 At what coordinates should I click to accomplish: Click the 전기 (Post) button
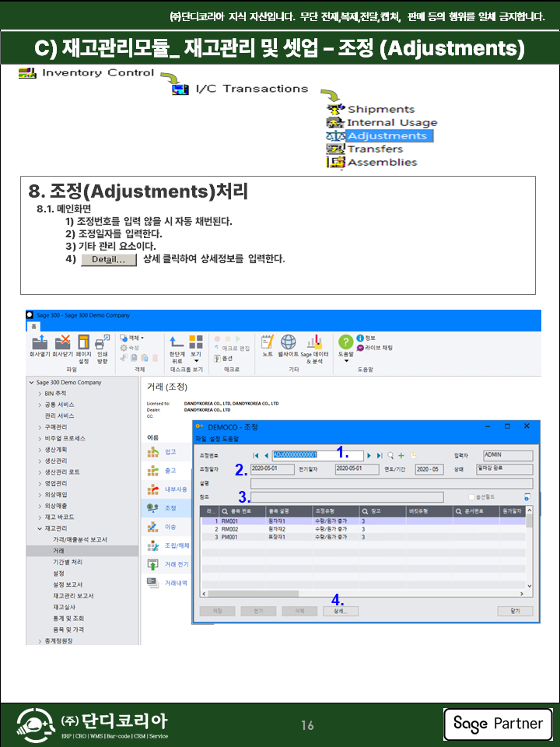click(258, 612)
